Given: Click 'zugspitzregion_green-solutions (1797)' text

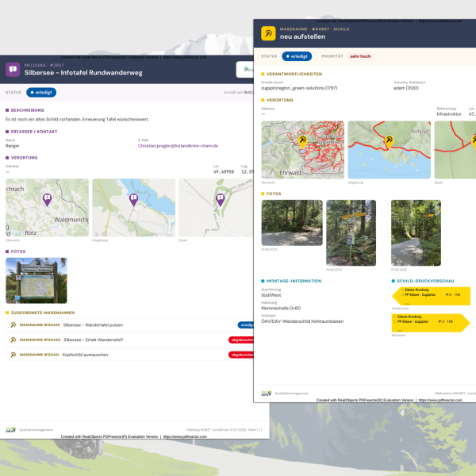Looking at the screenshot, I should click(299, 88).
